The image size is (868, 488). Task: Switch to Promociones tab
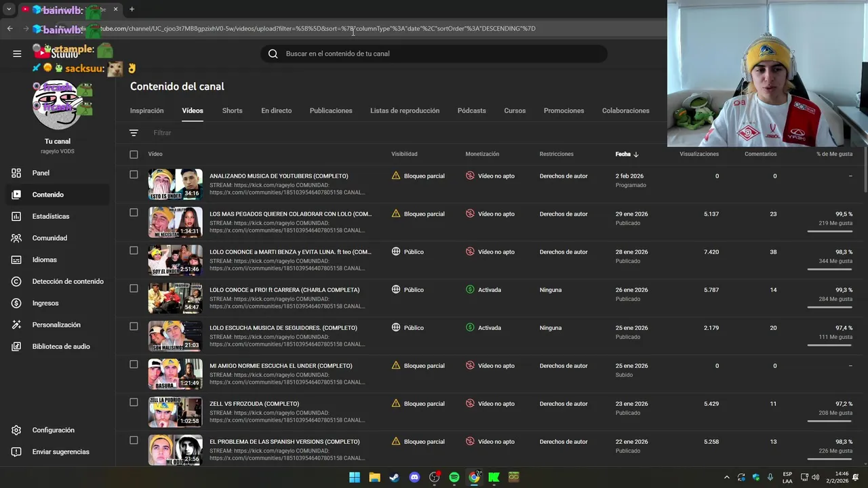click(564, 110)
